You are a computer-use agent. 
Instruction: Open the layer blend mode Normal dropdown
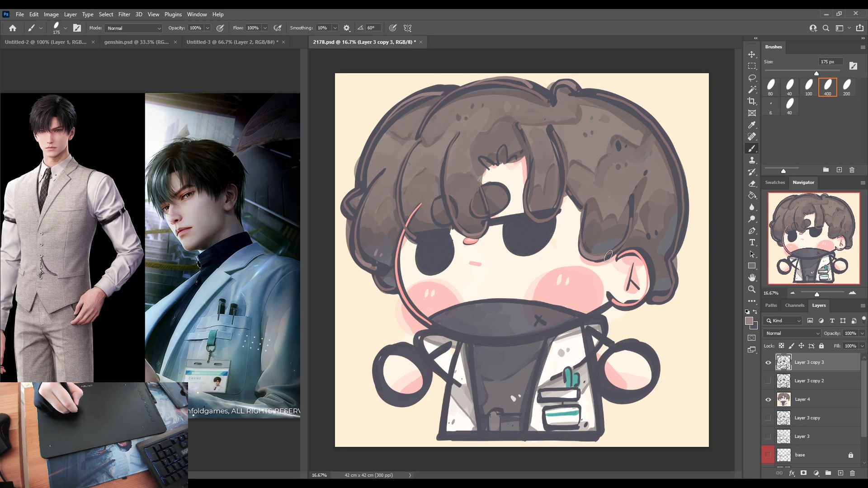792,333
